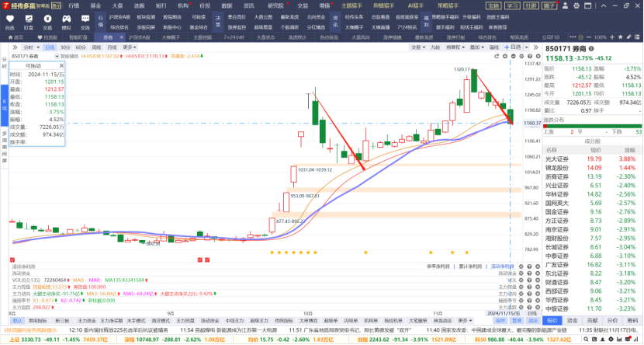This screenshot has height=345, width=644.
Task: Select the 光大证券 row
Action: 592,159
